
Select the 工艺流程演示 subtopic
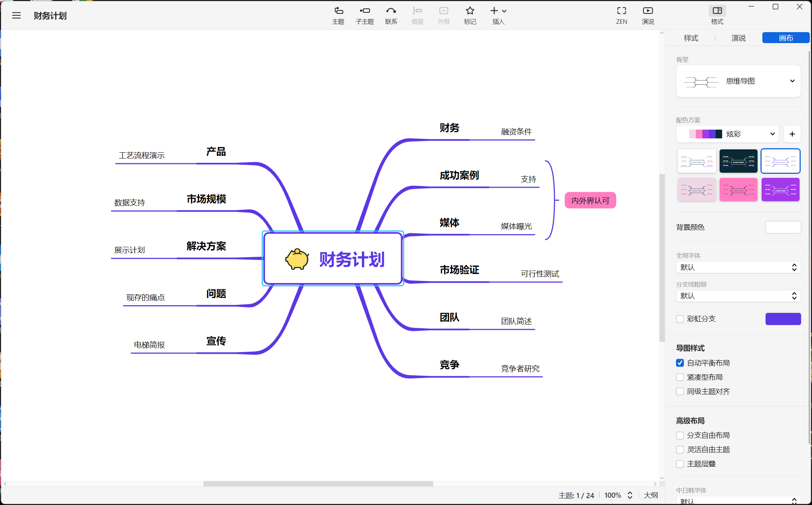142,156
